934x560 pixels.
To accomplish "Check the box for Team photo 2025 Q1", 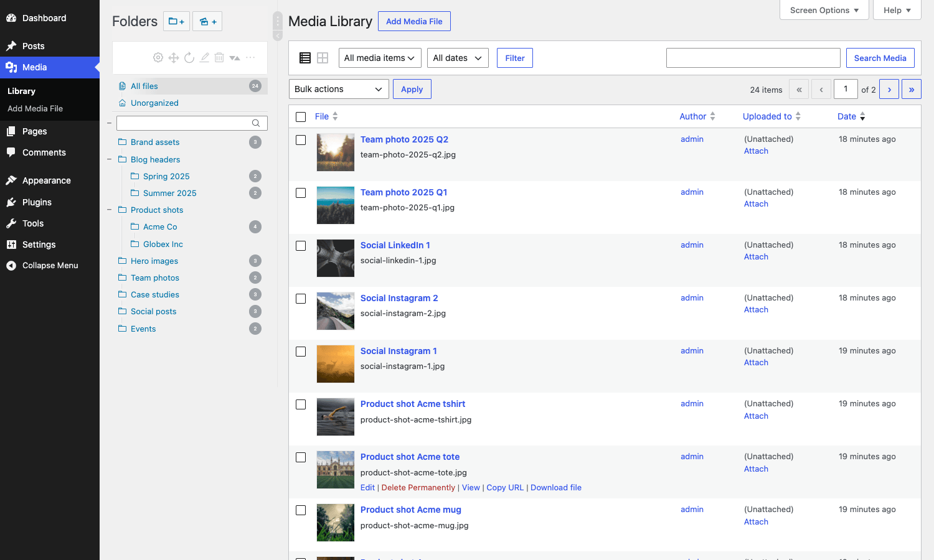I will point(301,193).
